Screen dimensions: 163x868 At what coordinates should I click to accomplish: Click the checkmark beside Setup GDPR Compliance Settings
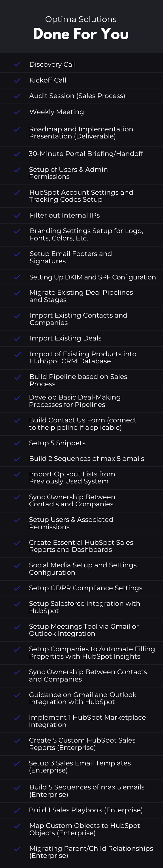click(x=17, y=588)
